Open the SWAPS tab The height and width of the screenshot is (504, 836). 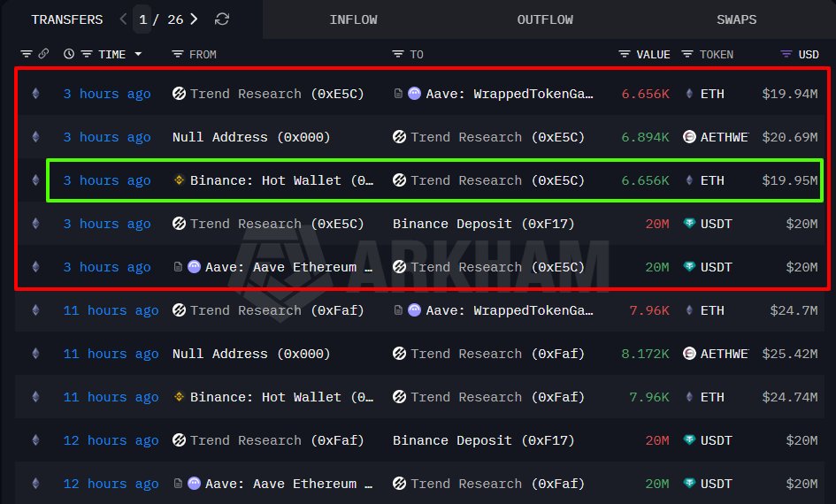[736, 19]
